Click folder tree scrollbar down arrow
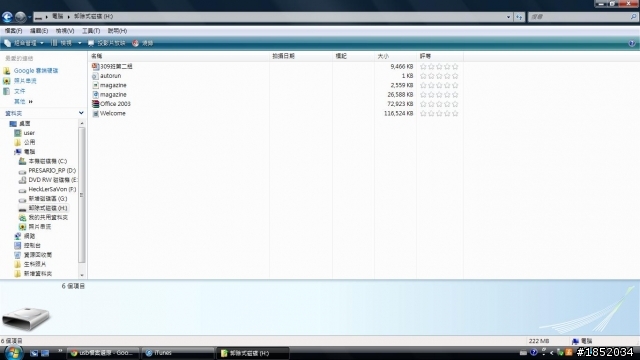 [82, 275]
